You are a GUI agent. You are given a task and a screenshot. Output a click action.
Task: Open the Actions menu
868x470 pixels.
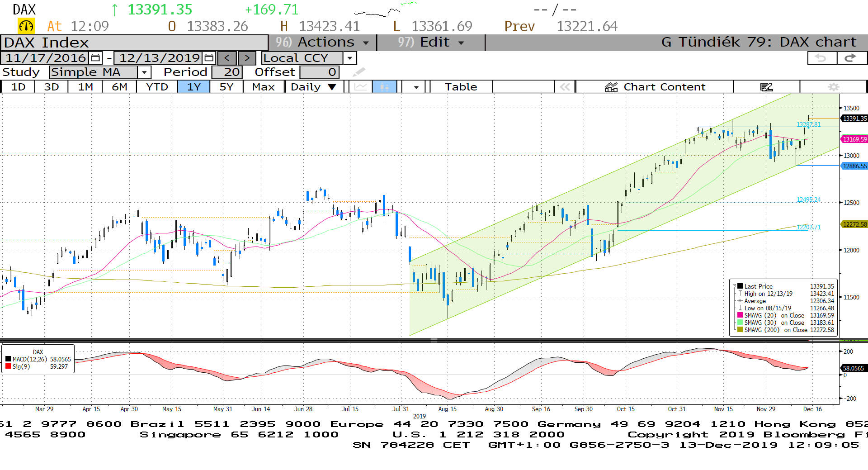click(322, 43)
